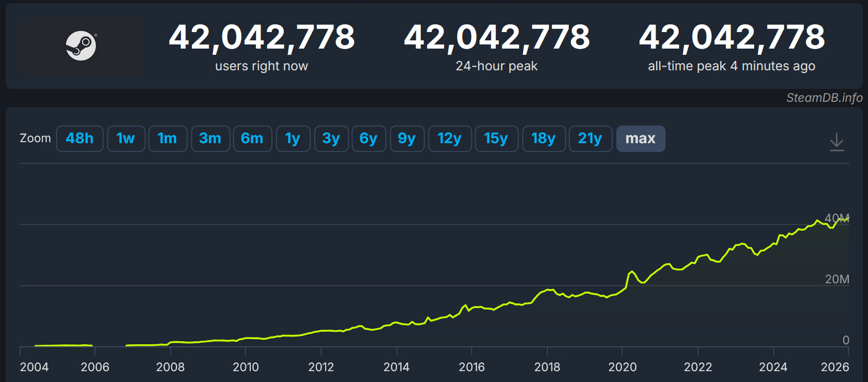Image resolution: width=868 pixels, height=382 pixels.
Task: Select the 1m zoom range
Action: pyautogui.click(x=167, y=139)
